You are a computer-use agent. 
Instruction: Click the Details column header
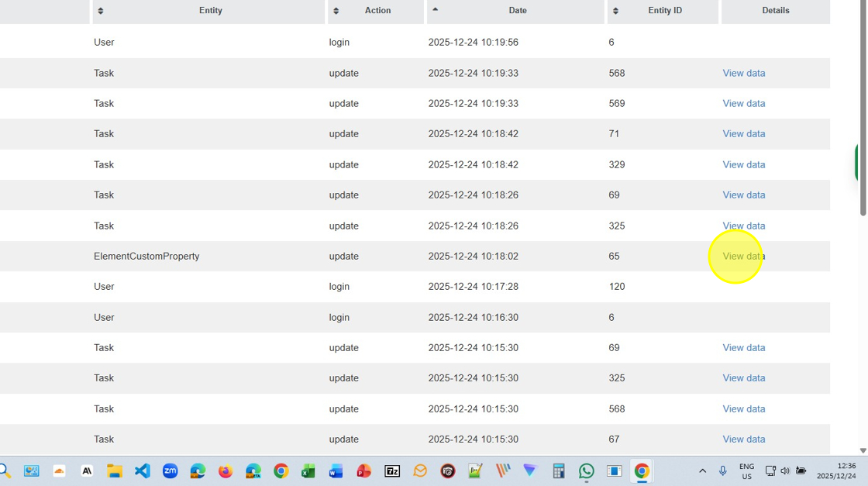click(775, 11)
